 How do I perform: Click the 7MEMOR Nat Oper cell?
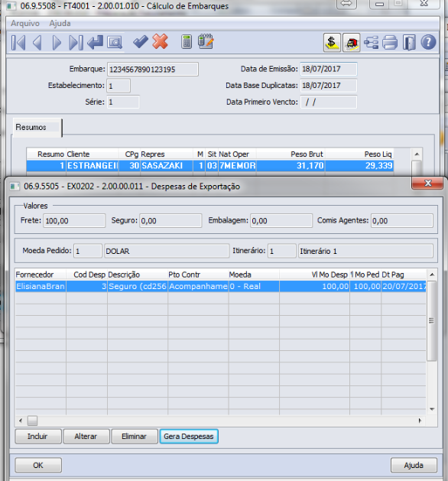coord(237,166)
